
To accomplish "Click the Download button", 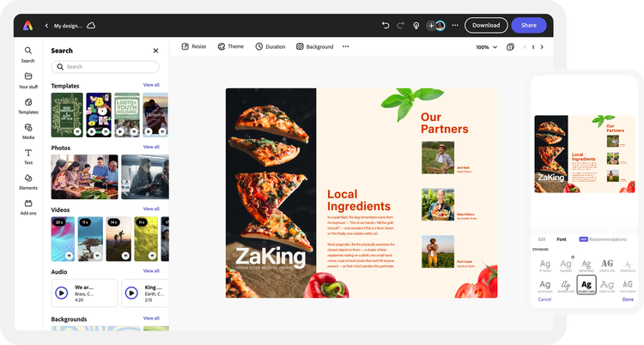I will coord(486,26).
